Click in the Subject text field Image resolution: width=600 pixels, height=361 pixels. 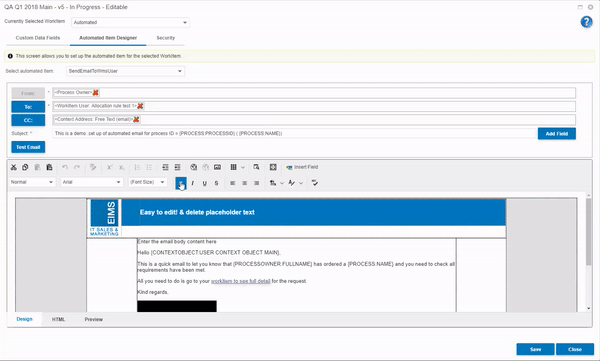pyautogui.click(x=293, y=134)
